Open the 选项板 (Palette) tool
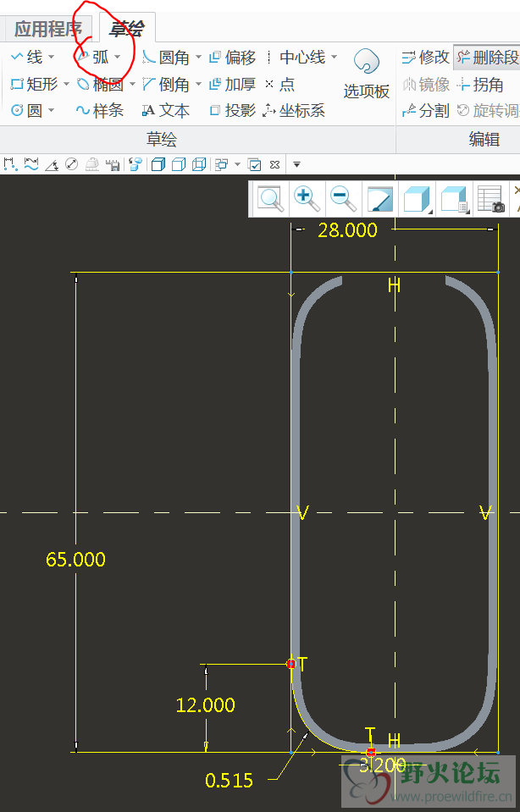The width and height of the screenshot is (520, 812). coord(367,74)
